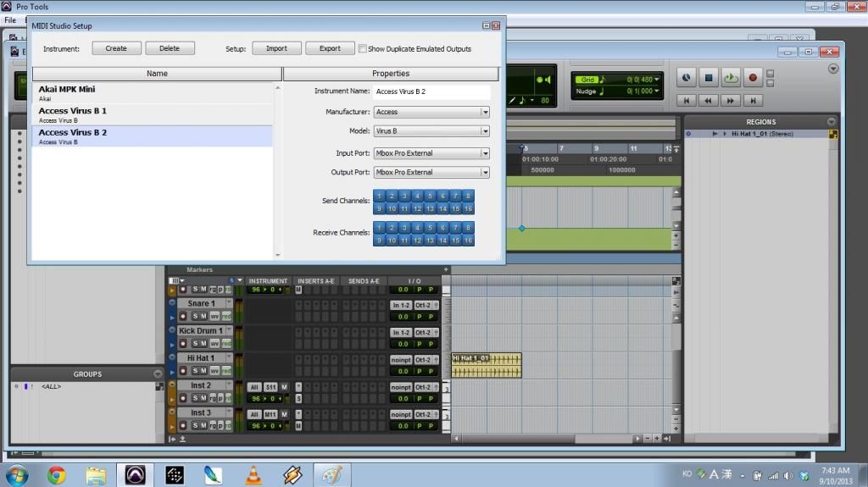Open VLC media player from taskbar

point(253,475)
